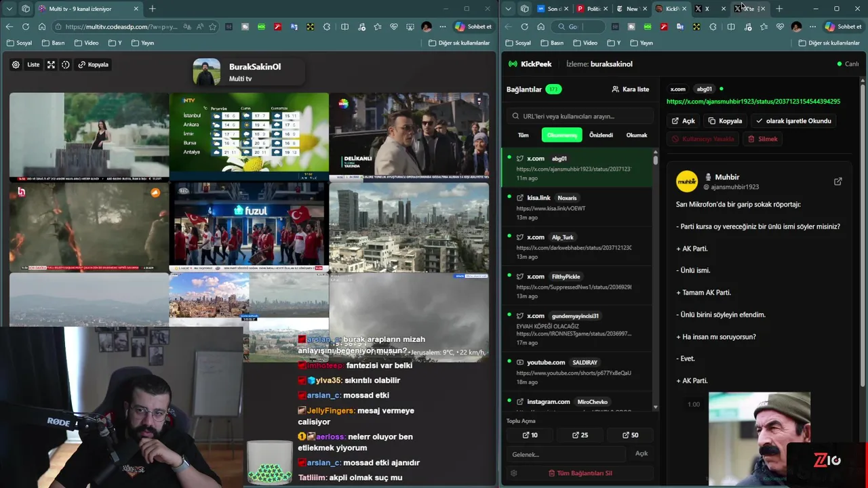
Task: Open Sosyal bookmarks folder in left browser
Action: coord(19,43)
